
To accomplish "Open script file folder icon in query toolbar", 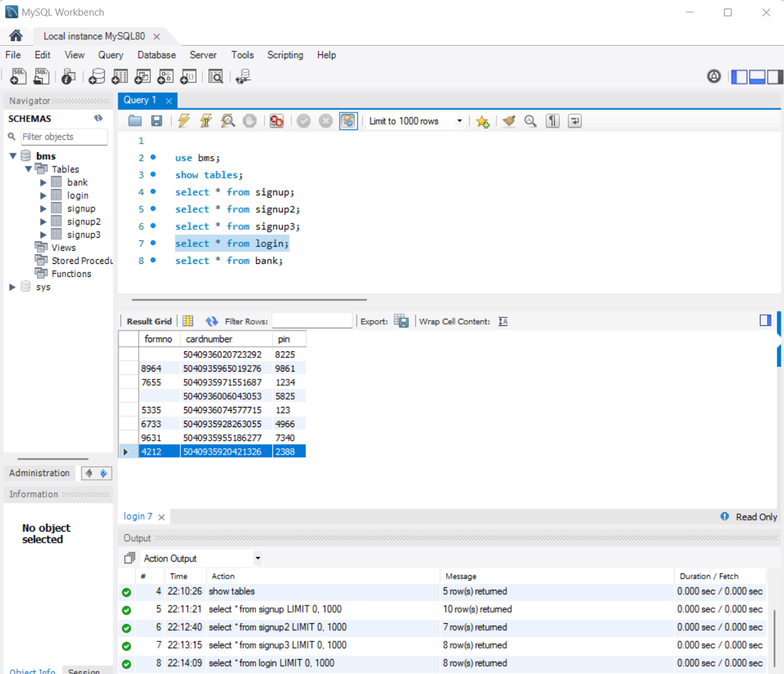I will coord(135,121).
